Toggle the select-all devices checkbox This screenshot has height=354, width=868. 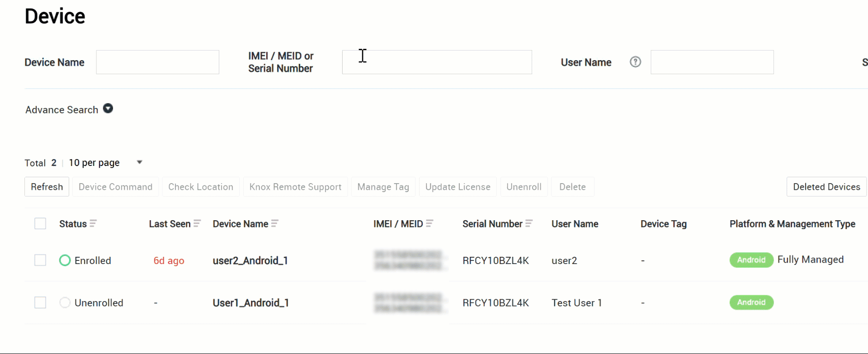40,223
